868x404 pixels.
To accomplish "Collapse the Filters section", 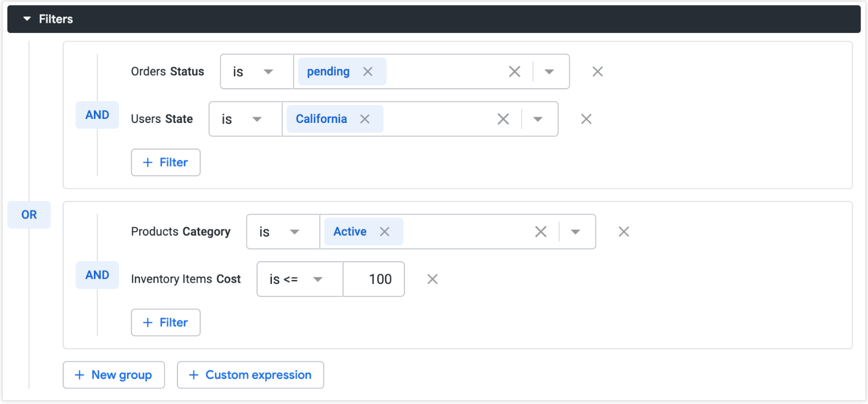I will click(27, 18).
